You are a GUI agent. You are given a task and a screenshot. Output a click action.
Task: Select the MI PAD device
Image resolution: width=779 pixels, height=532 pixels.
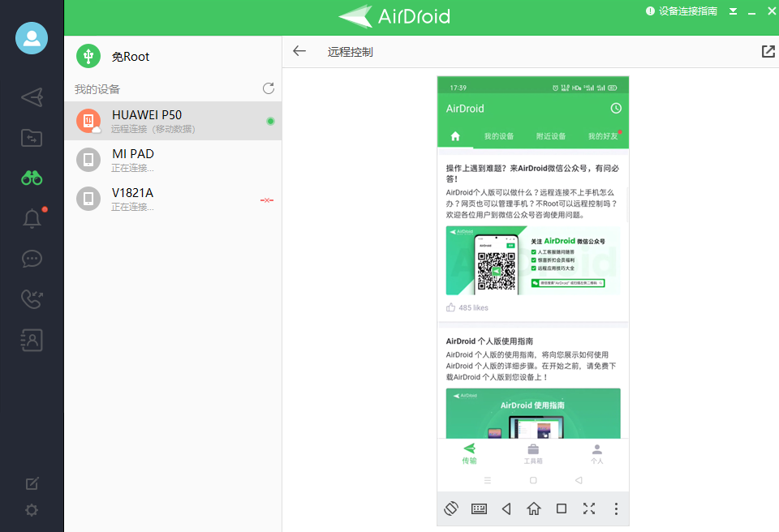[173, 160]
